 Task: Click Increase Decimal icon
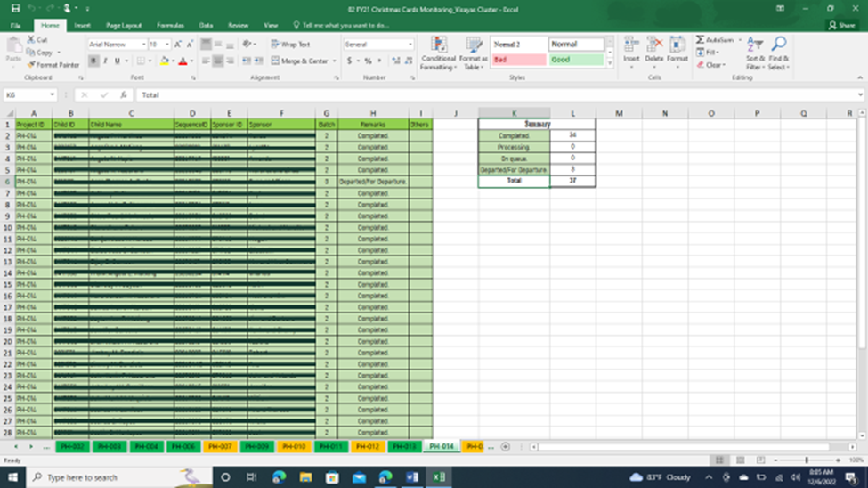pyautogui.click(x=396, y=61)
